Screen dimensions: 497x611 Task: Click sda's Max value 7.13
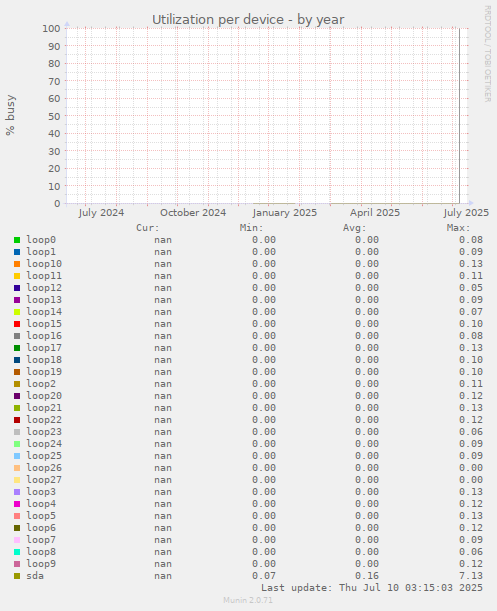tap(471, 576)
